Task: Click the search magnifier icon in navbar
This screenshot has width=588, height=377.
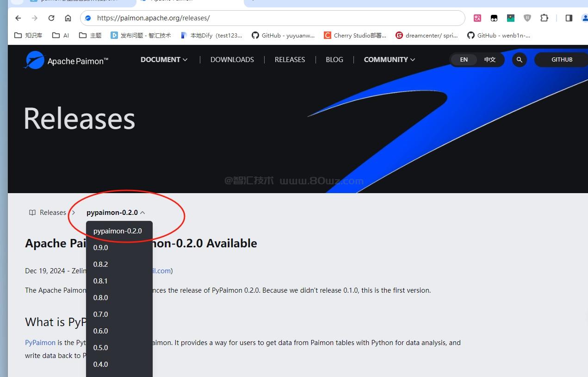Action: (x=519, y=60)
